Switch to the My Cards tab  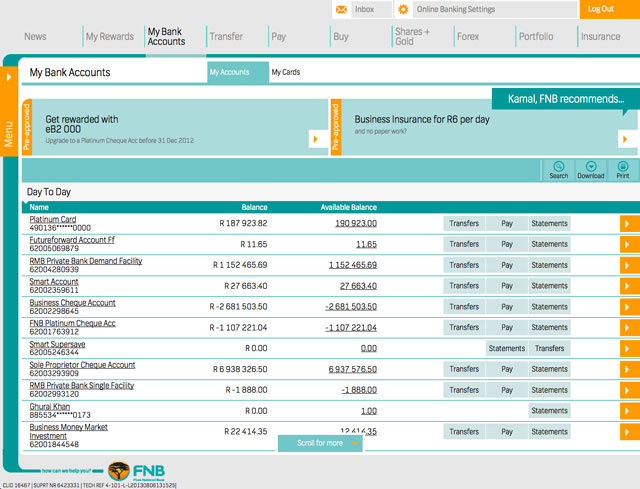[286, 72]
